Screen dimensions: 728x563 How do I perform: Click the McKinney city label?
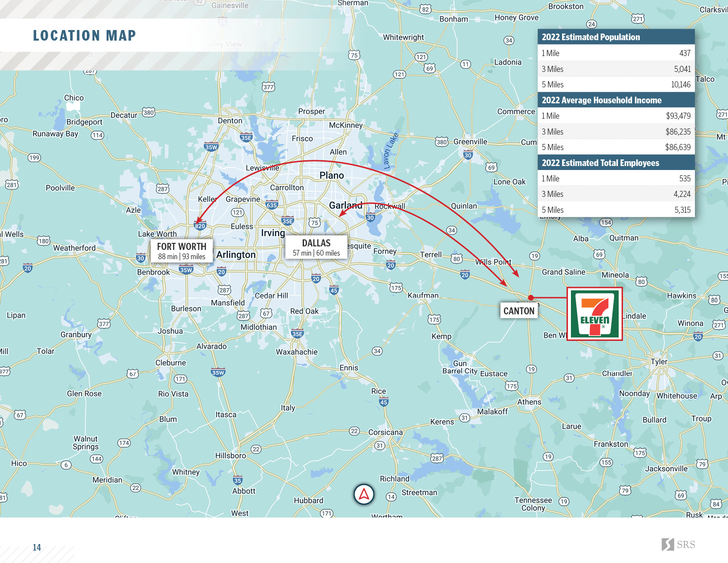(346, 125)
